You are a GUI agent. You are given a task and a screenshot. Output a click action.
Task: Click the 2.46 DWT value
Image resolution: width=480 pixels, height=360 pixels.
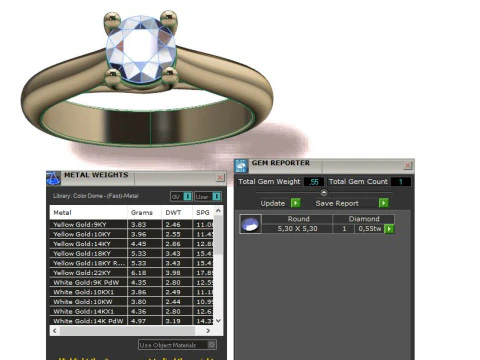pyautogui.click(x=173, y=225)
